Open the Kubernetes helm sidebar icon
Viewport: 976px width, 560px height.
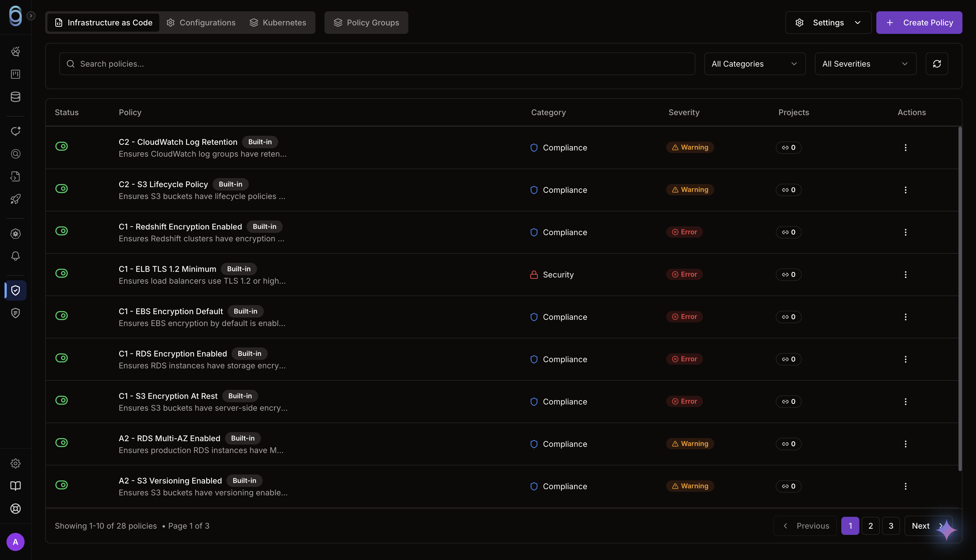[x=15, y=234]
